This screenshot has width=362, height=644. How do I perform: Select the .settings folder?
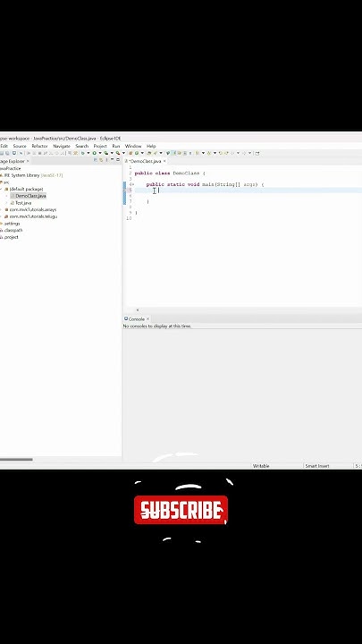tap(12, 224)
